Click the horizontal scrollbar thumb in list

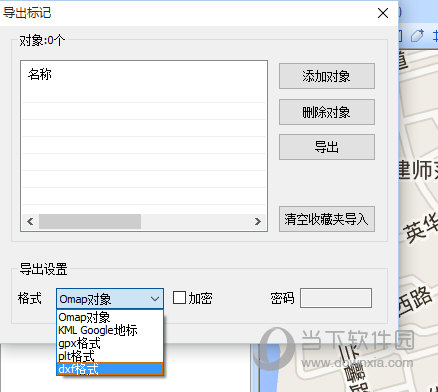90,221
